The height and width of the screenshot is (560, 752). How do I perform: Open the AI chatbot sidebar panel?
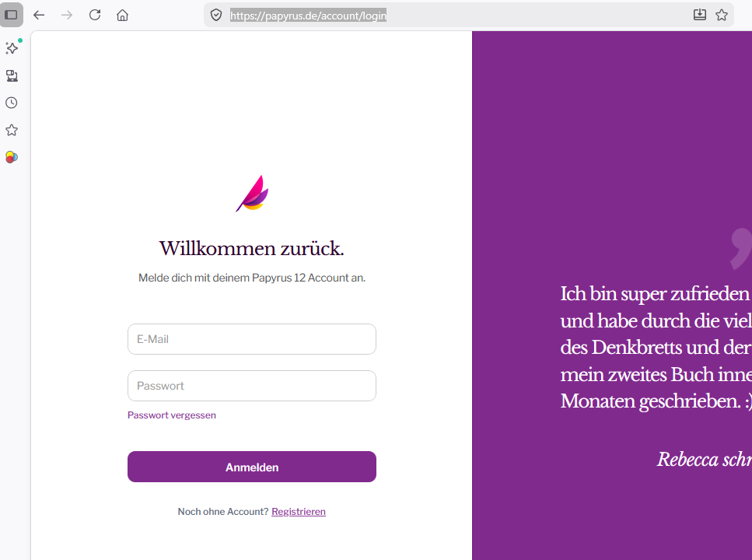[12, 48]
